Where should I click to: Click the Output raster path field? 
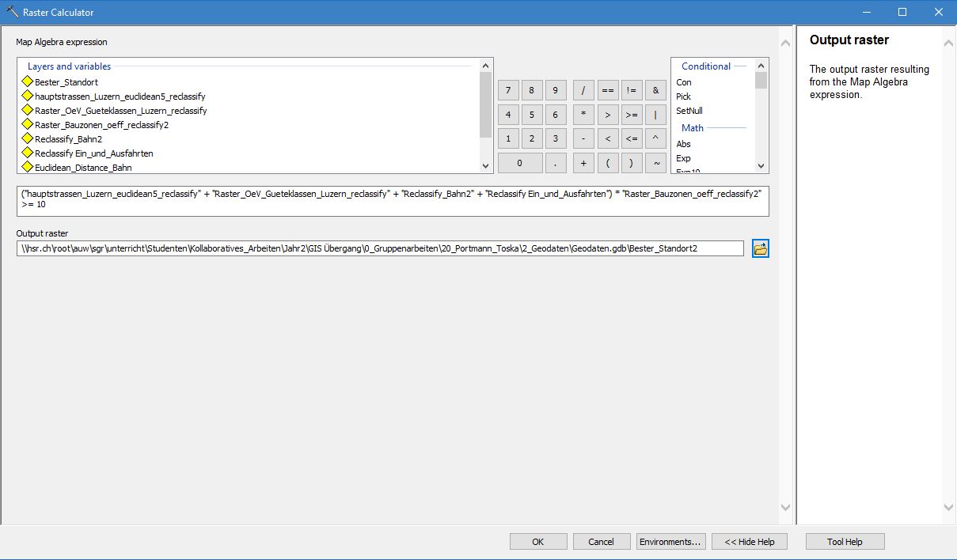[x=380, y=249]
